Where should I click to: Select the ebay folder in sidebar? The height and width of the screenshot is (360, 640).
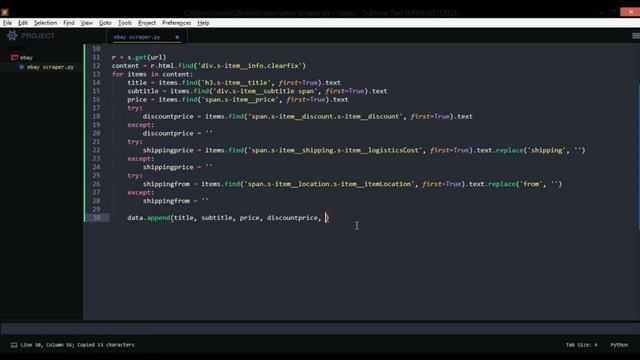[x=26, y=58]
